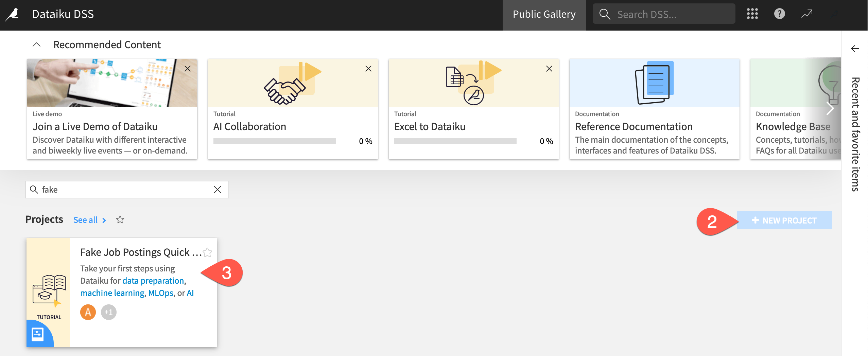
Task: Click the blue project settings corner icon
Action: tap(37, 334)
